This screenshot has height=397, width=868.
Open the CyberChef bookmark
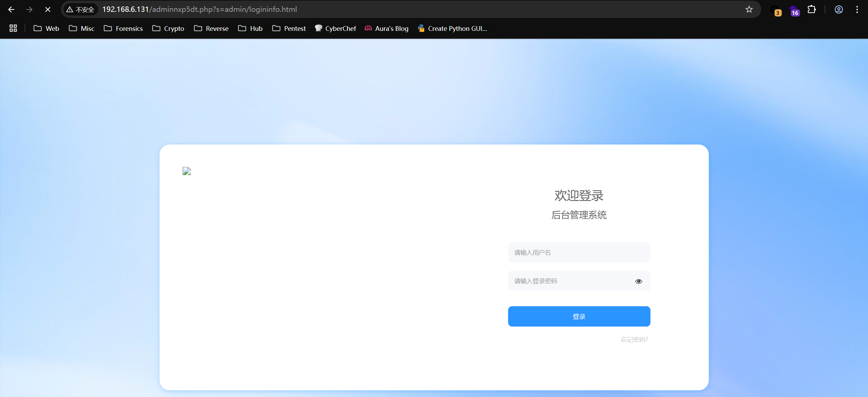click(x=335, y=28)
